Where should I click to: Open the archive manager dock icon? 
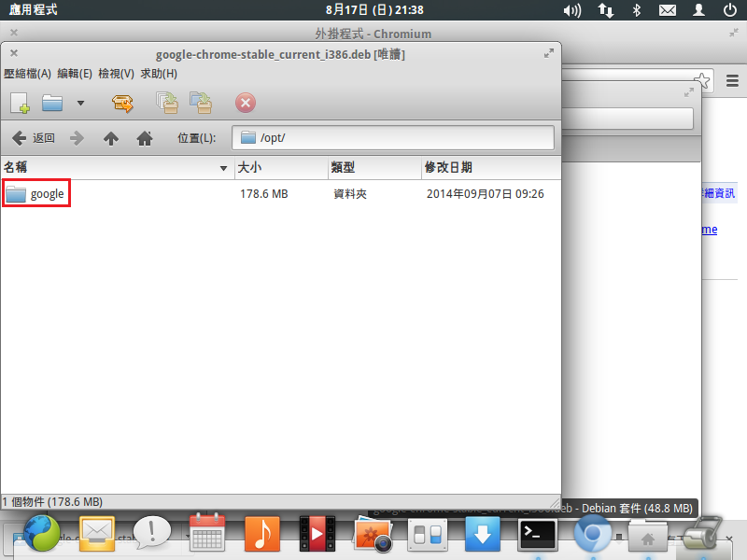click(x=703, y=533)
